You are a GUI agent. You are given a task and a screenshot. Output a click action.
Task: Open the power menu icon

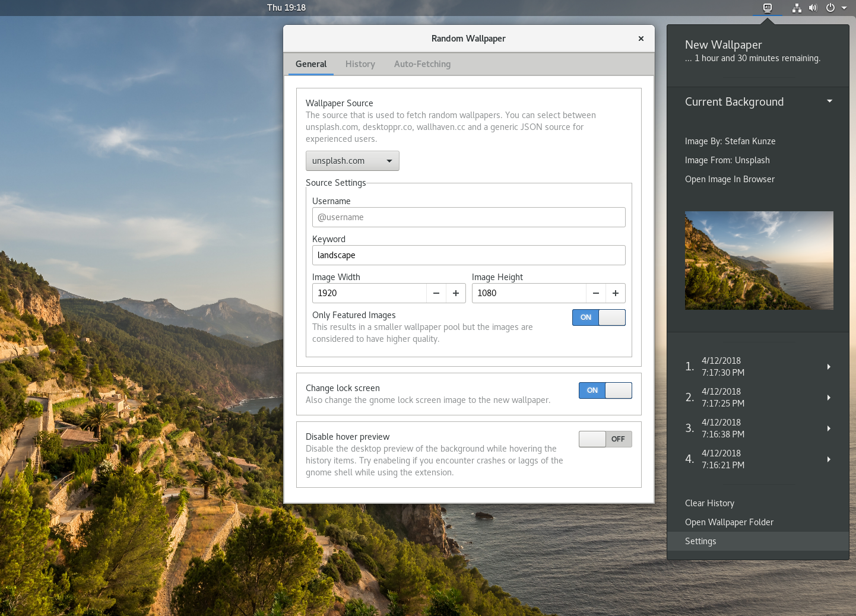(830, 8)
